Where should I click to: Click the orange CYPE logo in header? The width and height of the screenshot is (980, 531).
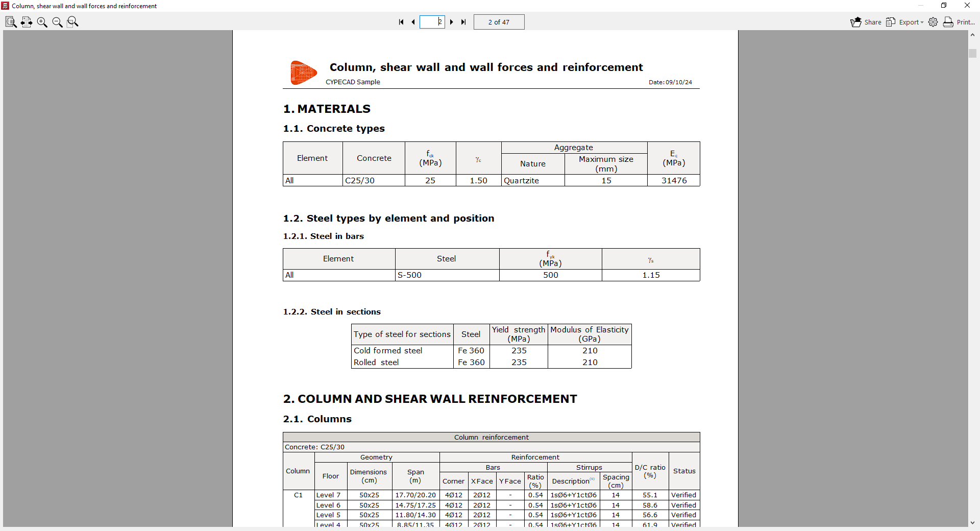tap(304, 73)
